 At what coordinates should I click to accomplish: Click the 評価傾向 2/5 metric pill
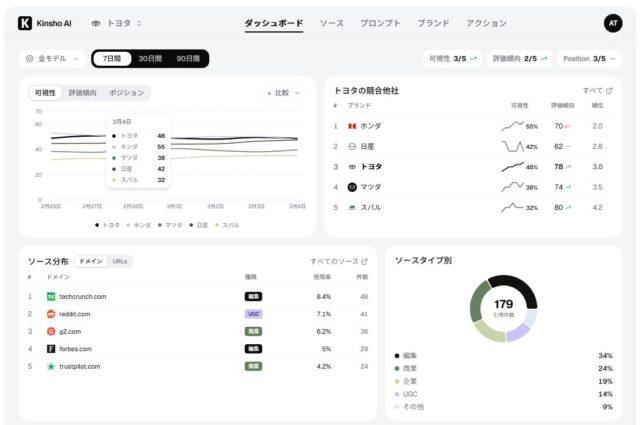click(520, 59)
